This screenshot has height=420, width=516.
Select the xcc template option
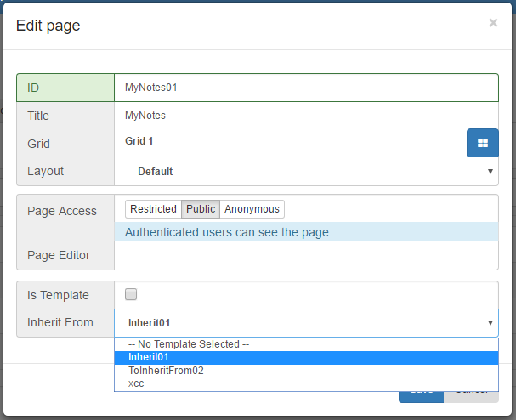click(x=136, y=383)
